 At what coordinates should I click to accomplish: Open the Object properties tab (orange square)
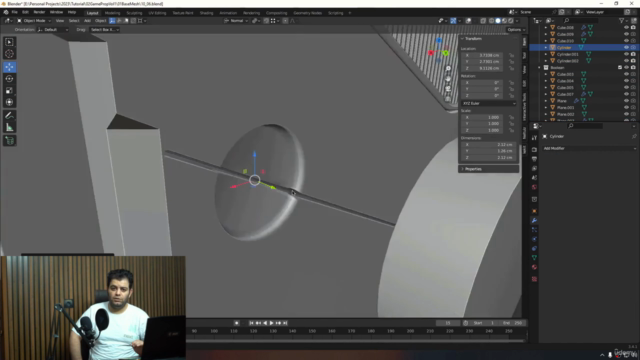point(534,211)
